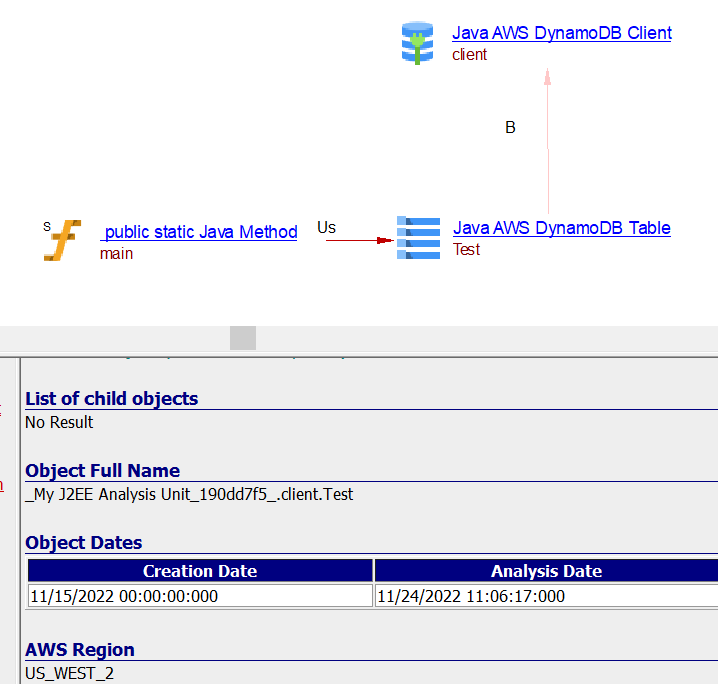Select the creation date 11/15/2022 cell
This screenshot has height=684, width=718.
pyautogui.click(x=200, y=596)
